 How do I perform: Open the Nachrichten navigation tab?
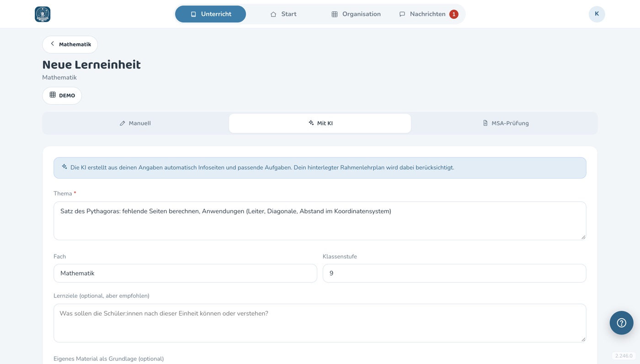pos(428,14)
